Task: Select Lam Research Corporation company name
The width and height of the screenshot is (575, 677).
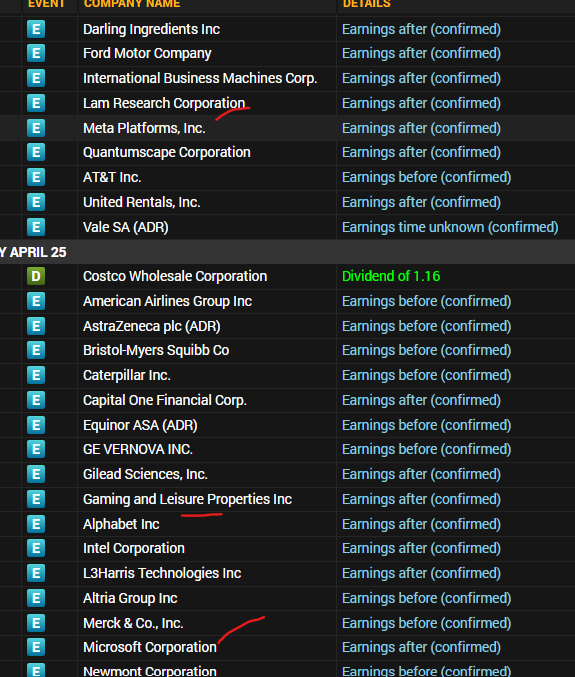Action: point(164,104)
